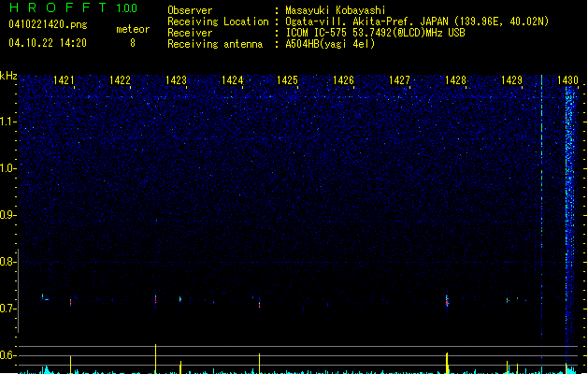This screenshot has height=374, width=588.
Task: Click the 1421 time axis marker
Action: tap(64, 80)
